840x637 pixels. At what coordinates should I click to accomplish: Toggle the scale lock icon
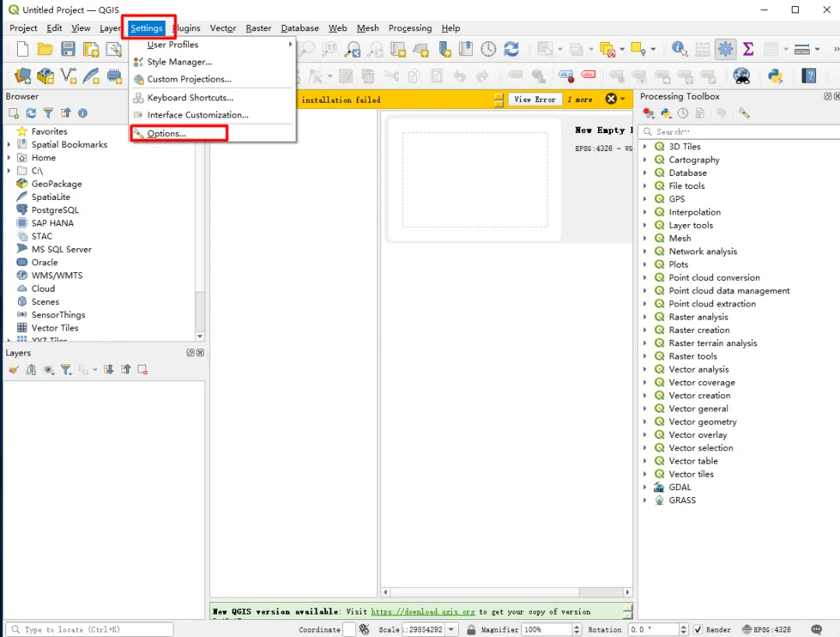click(471, 629)
